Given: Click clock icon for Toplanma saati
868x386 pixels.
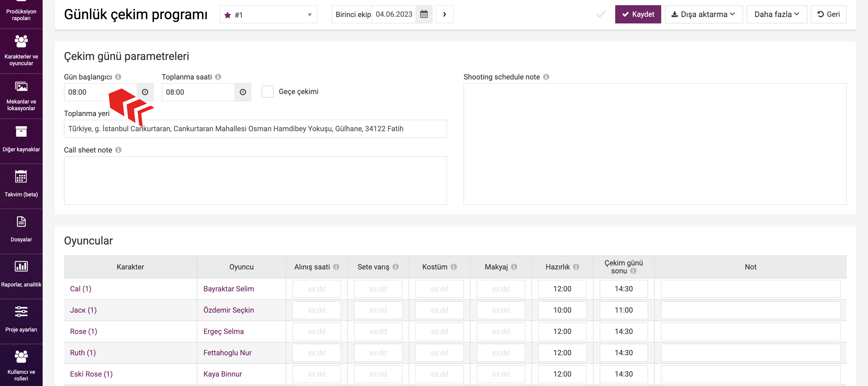Looking at the screenshot, I should [x=243, y=92].
